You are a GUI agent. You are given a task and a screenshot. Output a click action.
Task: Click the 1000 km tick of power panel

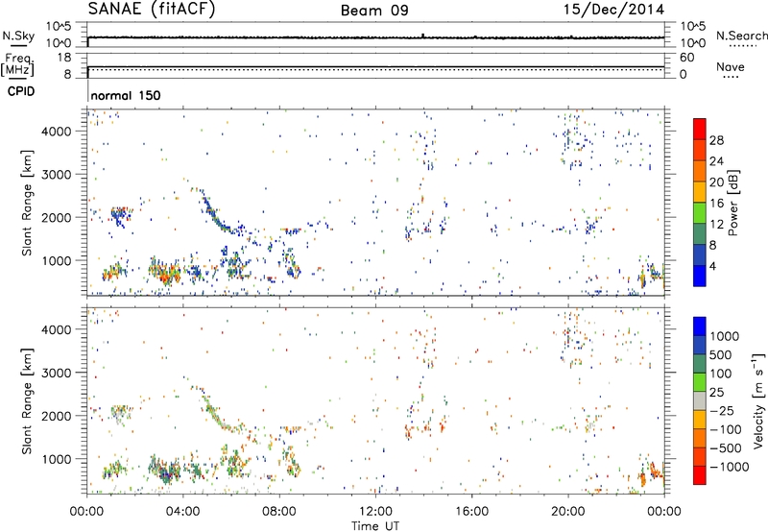click(57, 260)
